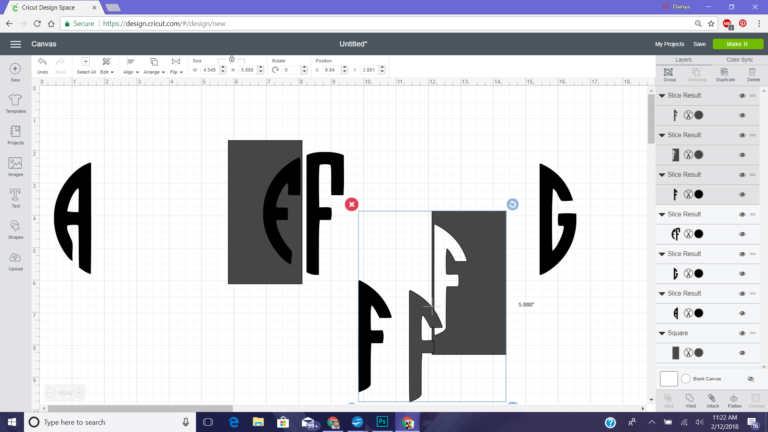Click the Upload icon in left sidebar

pos(15,260)
